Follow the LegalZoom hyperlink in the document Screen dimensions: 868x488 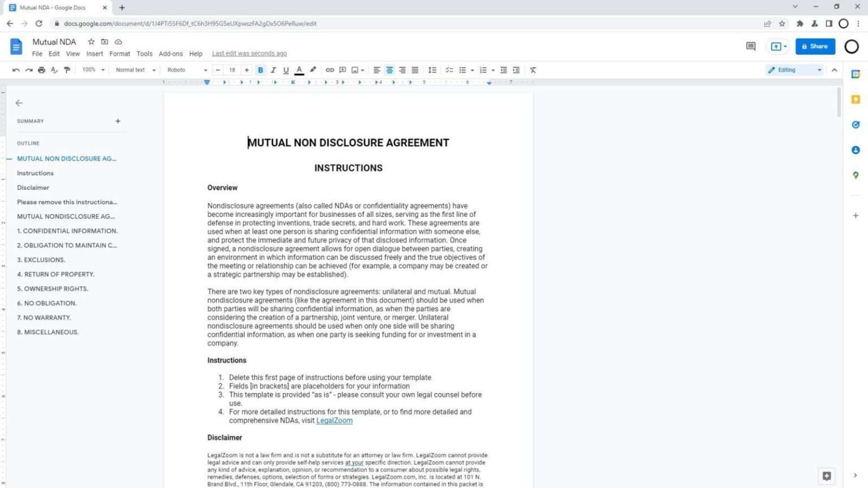pyautogui.click(x=334, y=420)
